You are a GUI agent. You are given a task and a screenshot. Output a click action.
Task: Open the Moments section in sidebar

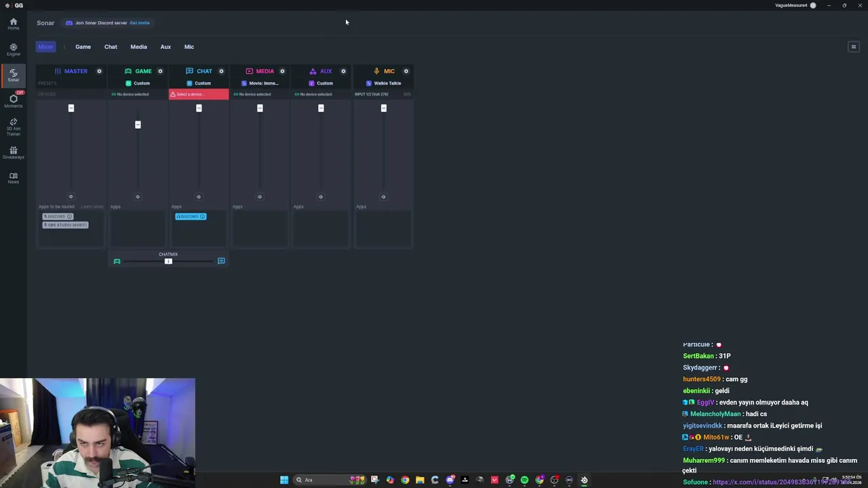click(x=13, y=101)
